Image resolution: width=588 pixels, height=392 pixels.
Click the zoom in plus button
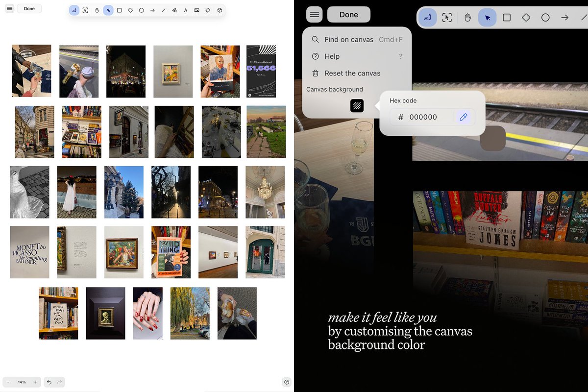[36, 382]
